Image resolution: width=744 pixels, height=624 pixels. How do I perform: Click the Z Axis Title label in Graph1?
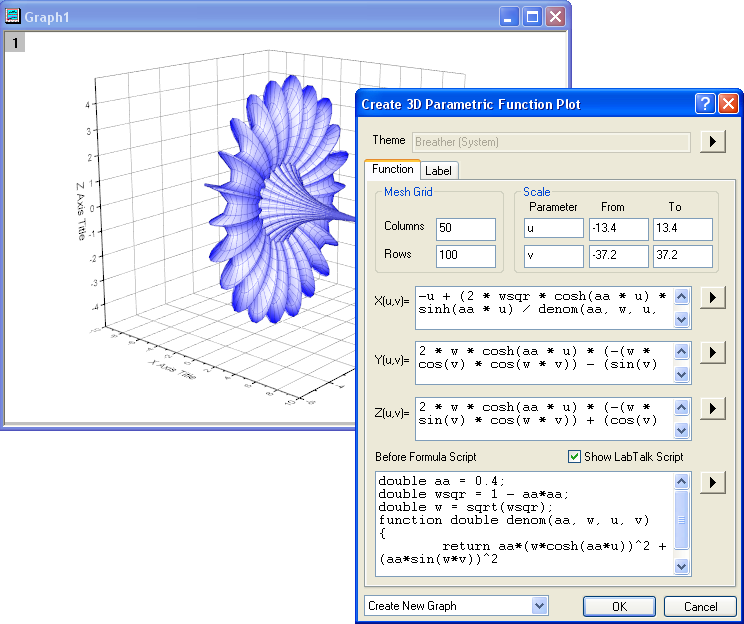(x=81, y=211)
